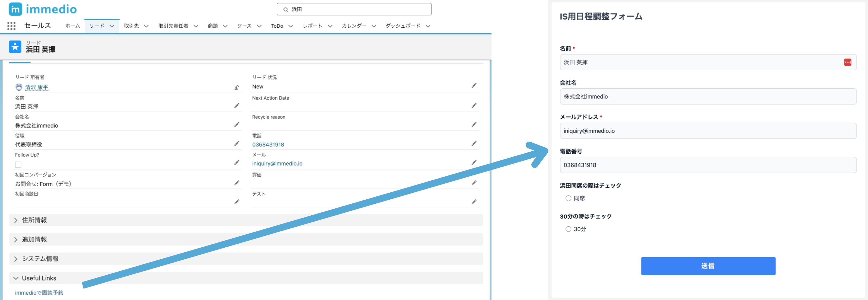This screenshot has height=300, width=868.
Task: Click the メールアドレス input field
Action: (708, 131)
